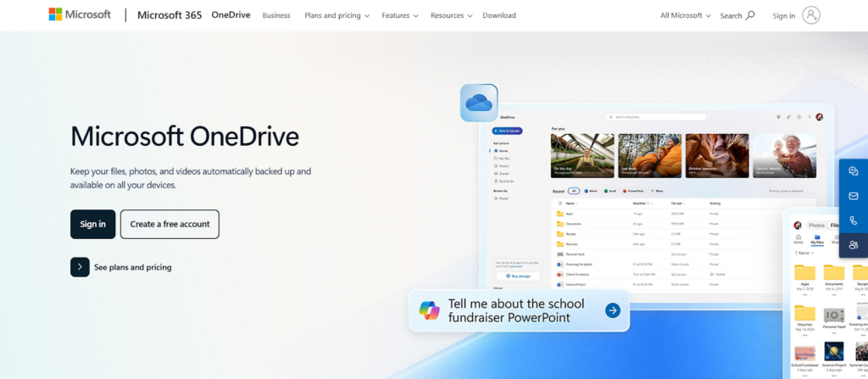
Task: Expand the All Microsoft dropdown
Action: click(x=685, y=15)
